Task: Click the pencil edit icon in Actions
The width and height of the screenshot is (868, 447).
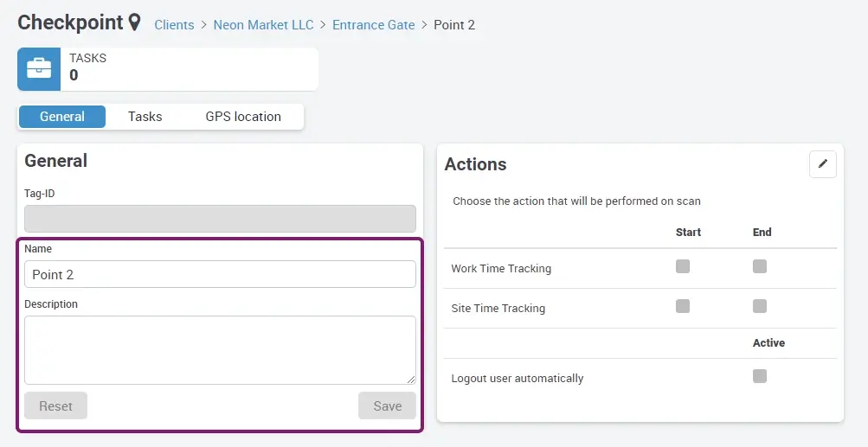Action: 822,164
